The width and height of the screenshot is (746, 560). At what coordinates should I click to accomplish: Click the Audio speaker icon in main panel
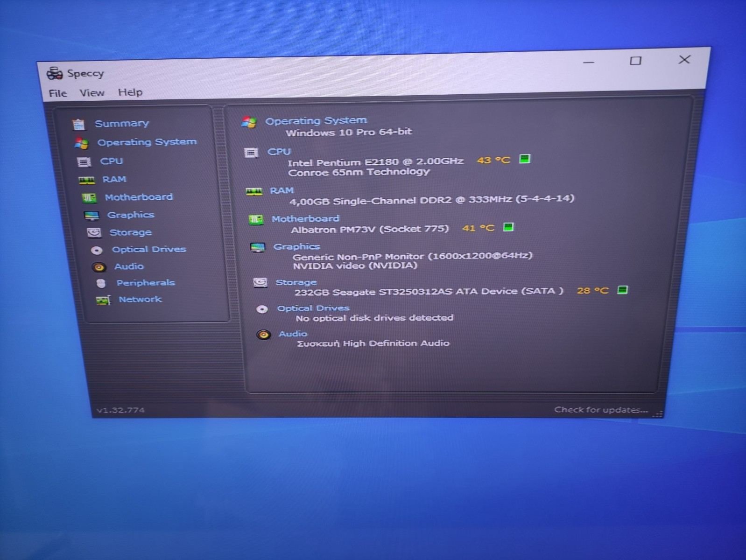(264, 335)
